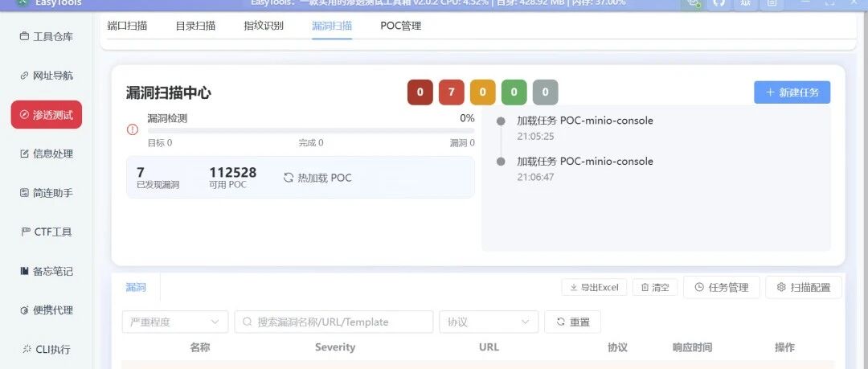Switch to the 端口扫描 tab

127,26
